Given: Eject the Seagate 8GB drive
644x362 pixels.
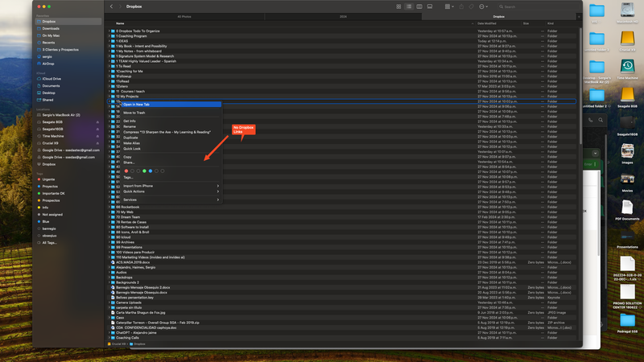Looking at the screenshot, I should pos(97,122).
